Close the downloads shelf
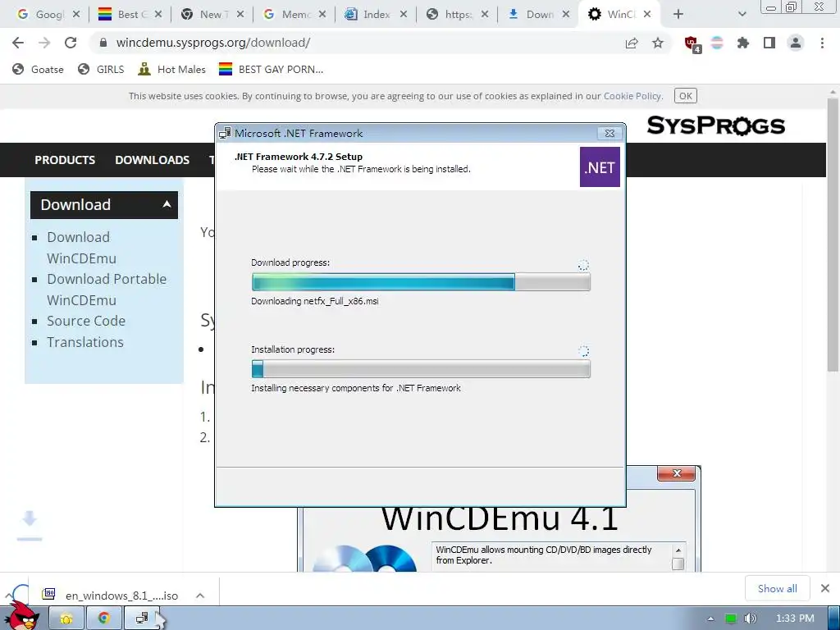The width and height of the screenshot is (840, 630). point(825,588)
